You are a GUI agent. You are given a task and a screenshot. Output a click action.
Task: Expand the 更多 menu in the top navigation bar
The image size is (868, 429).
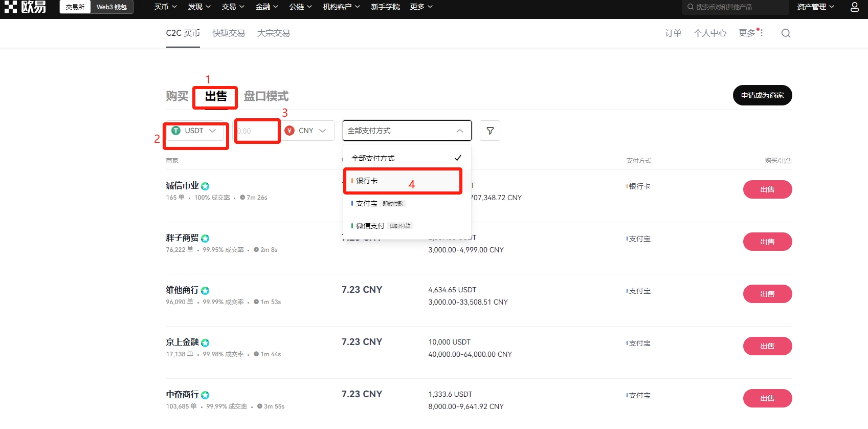[421, 7]
